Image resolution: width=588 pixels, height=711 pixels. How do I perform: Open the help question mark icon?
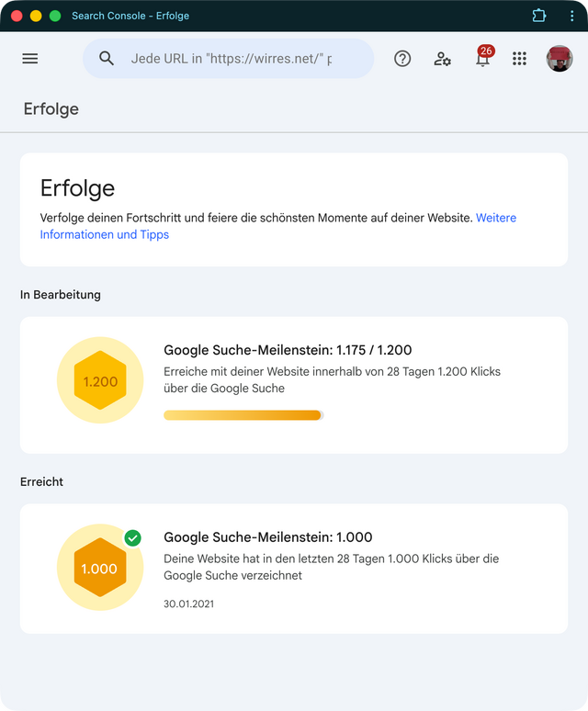click(402, 59)
